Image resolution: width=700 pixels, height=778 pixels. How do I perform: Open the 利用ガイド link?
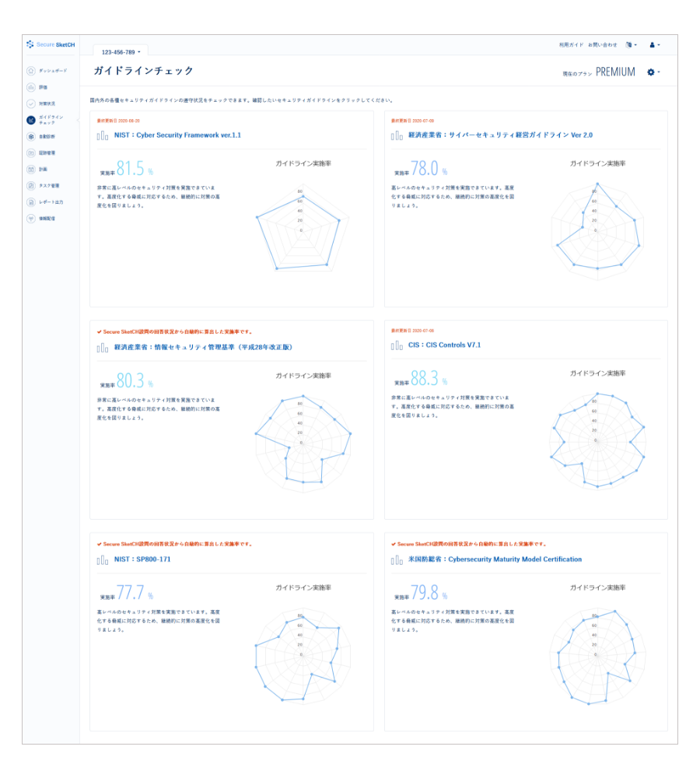click(x=571, y=44)
